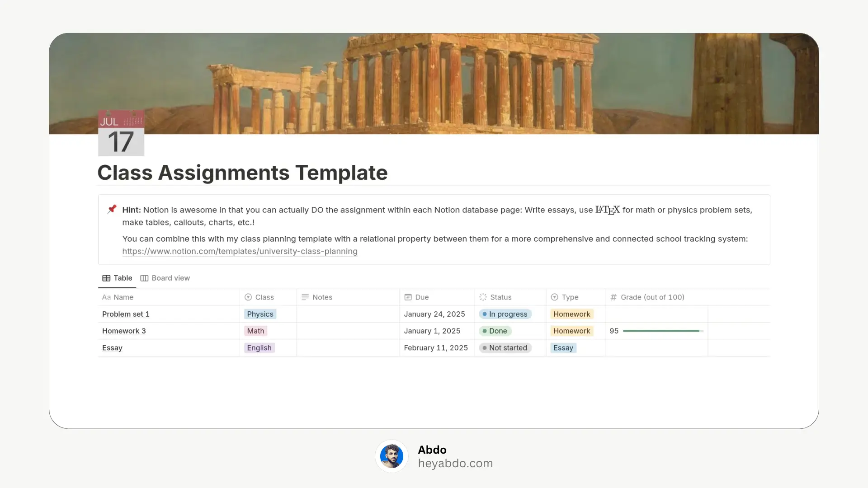Click the calendar icon beside Due header
The image size is (868, 488).
[408, 297]
